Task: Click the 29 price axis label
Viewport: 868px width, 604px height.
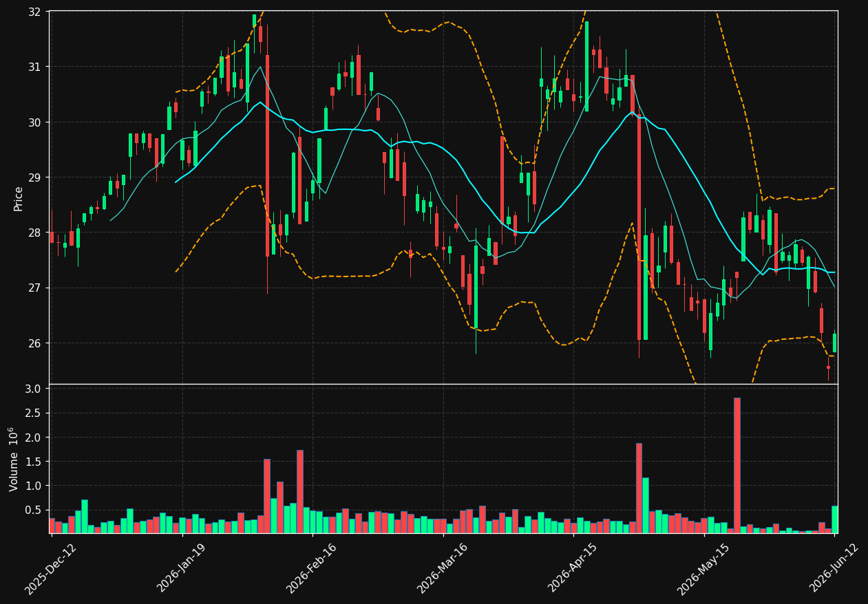Action: (x=34, y=177)
